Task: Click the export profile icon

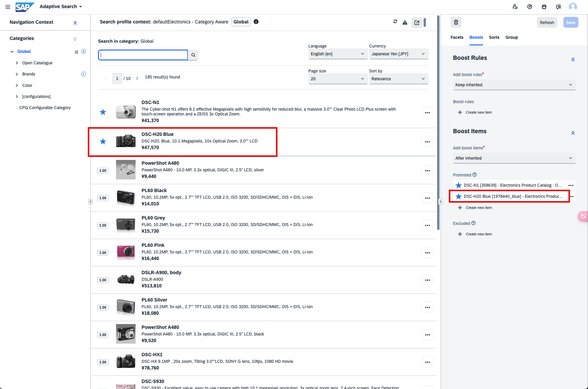Action: (x=417, y=22)
